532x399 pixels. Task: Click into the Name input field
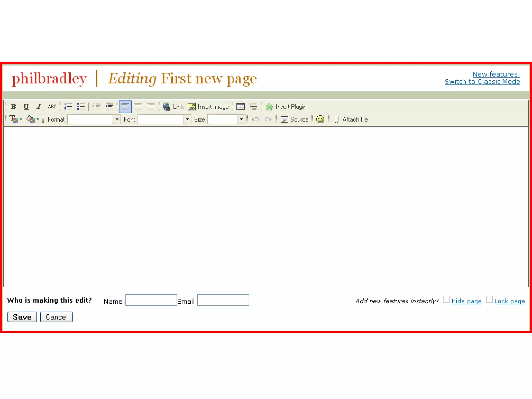[151, 300]
